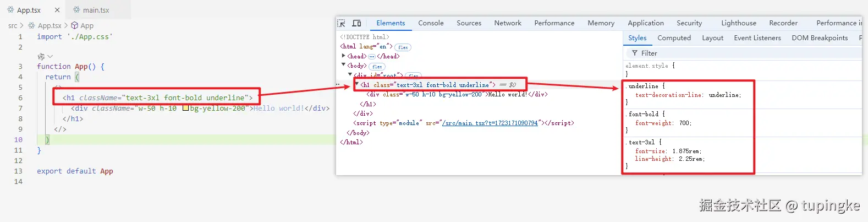Click the src folder in the breadcrumb
The width and height of the screenshot is (868, 222).
tap(13, 25)
